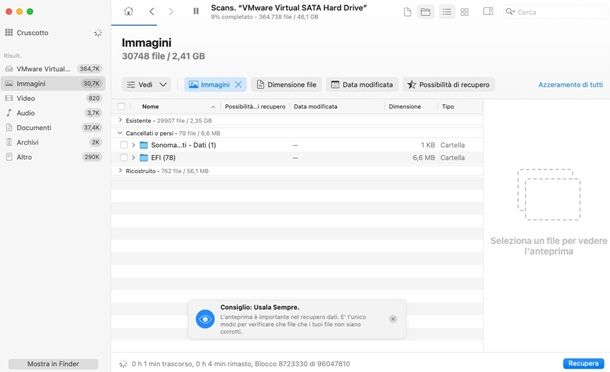Switch to folder view icon

point(426,12)
